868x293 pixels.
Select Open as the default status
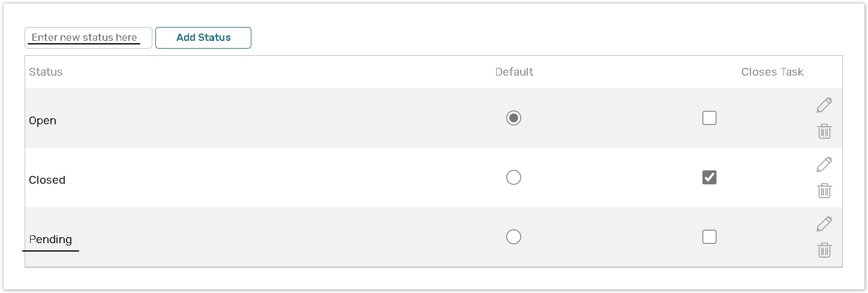click(x=513, y=118)
